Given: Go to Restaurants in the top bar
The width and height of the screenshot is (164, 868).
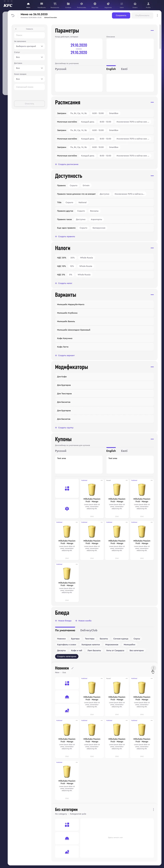Looking at the screenshot, I should [x=55, y=5].
